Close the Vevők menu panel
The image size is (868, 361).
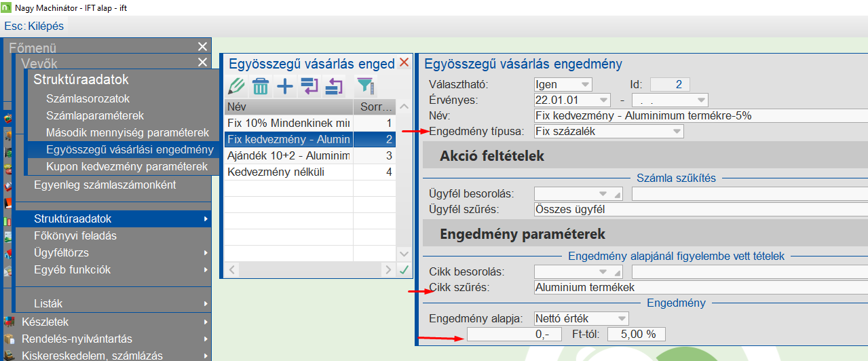(x=202, y=62)
